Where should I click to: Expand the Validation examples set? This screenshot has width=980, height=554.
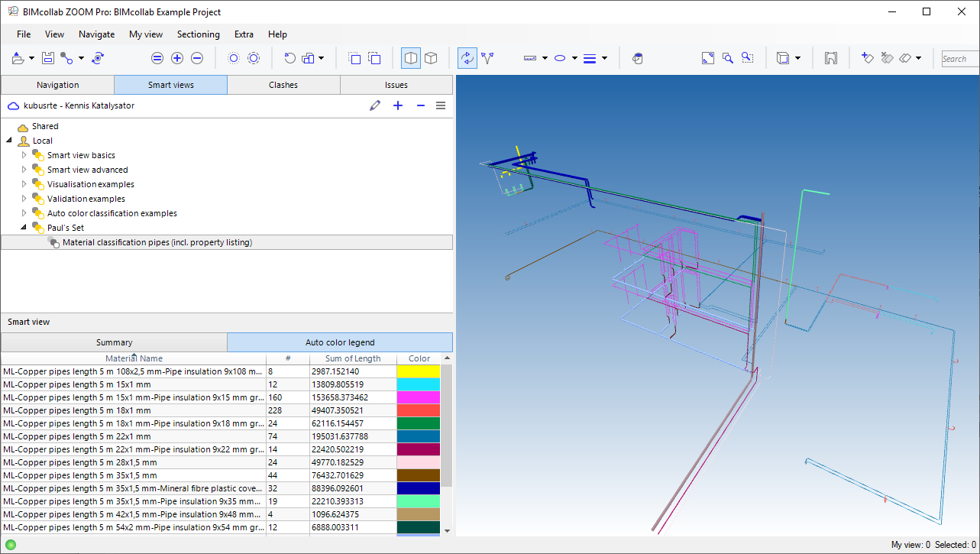pos(24,199)
